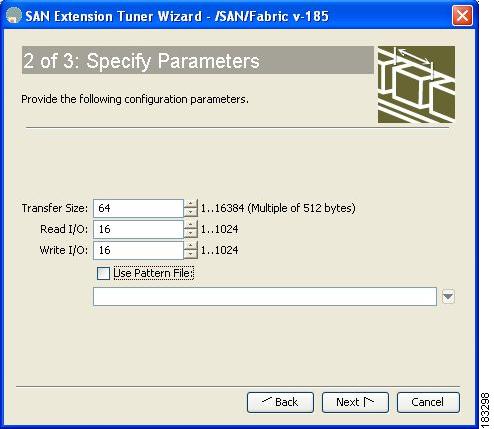Click the wizard banner graphic image
The width and height of the screenshot is (494, 429).
[x=416, y=85]
